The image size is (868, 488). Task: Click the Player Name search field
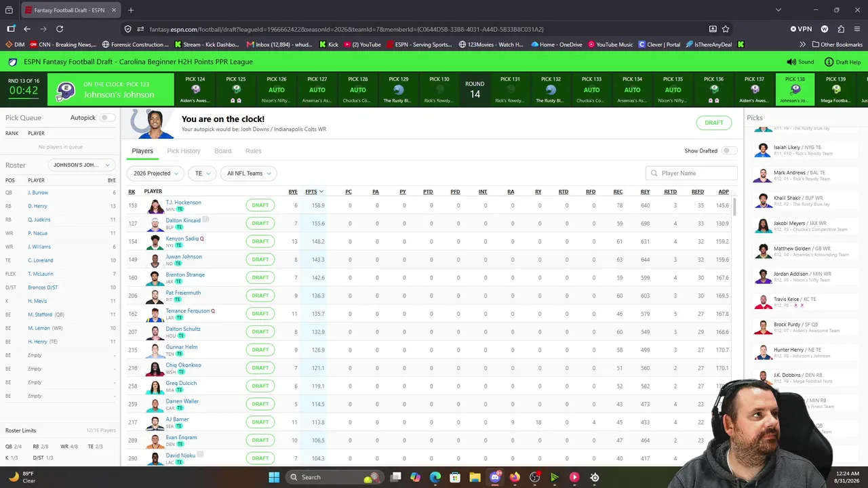pyautogui.click(x=692, y=174)
